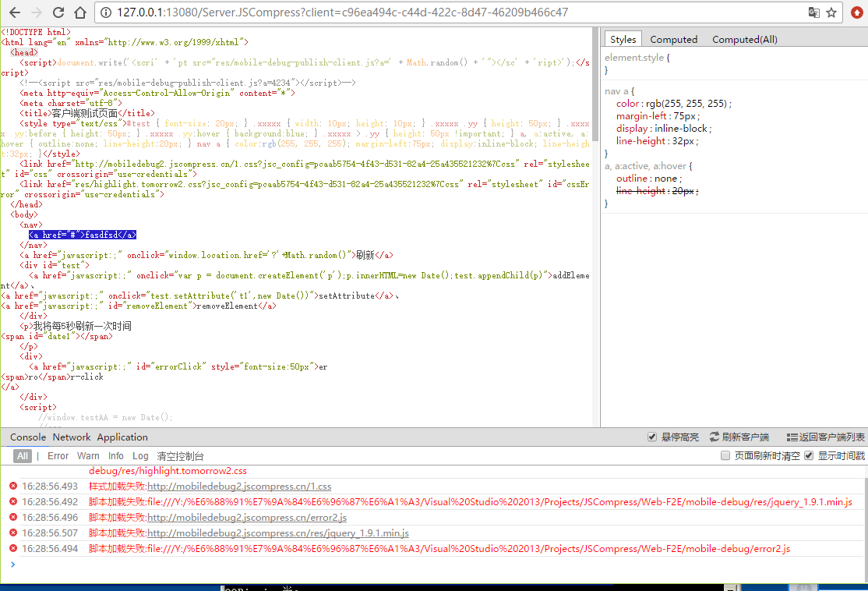This screenshot has width=868, height=591.
Task: Open the Computed tab
Action: [674, 39]
